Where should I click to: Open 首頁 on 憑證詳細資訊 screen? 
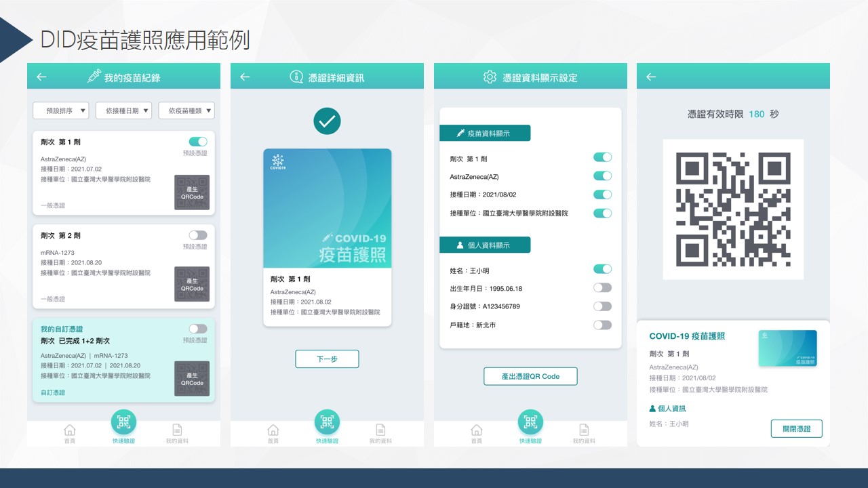273,434
